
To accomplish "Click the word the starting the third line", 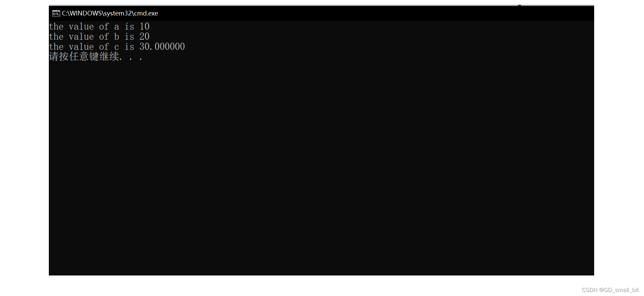I will [x=56, y=47].
